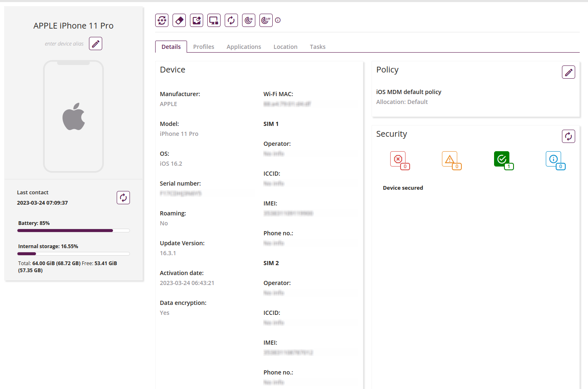Screen dimensions: 588x389
Task: Click the lock screen monitor icon
Action: 214,20
